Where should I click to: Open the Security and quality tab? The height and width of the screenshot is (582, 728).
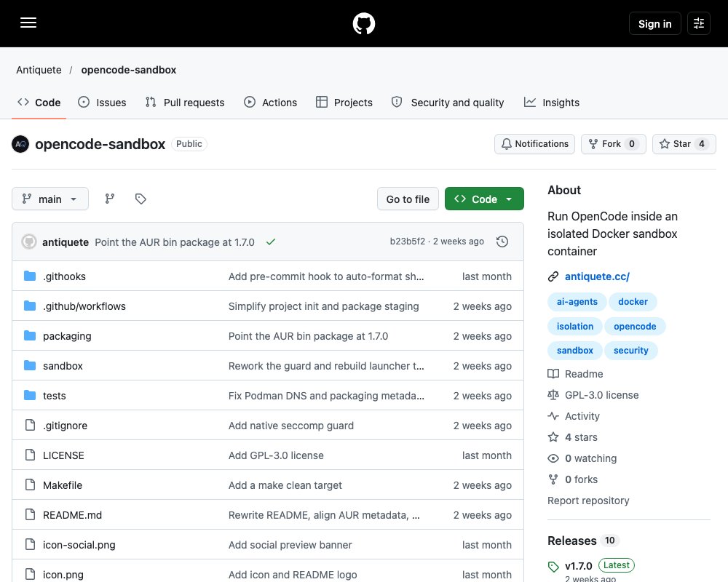pos(448,103)
